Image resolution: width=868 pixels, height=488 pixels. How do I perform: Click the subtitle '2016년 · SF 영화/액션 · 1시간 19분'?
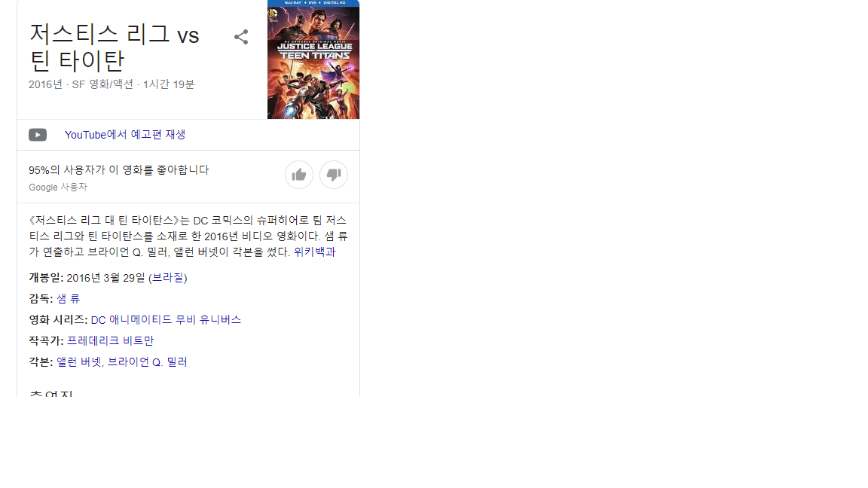point(112,84)
